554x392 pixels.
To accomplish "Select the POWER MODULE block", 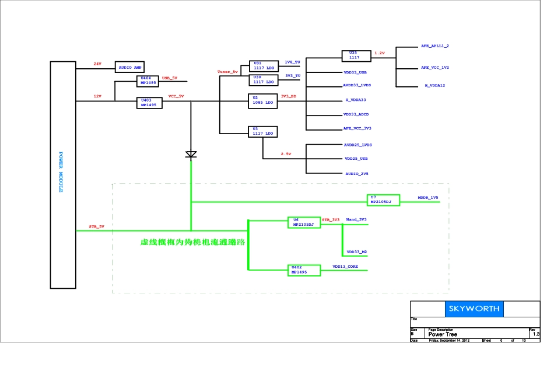I will (63, 175).
